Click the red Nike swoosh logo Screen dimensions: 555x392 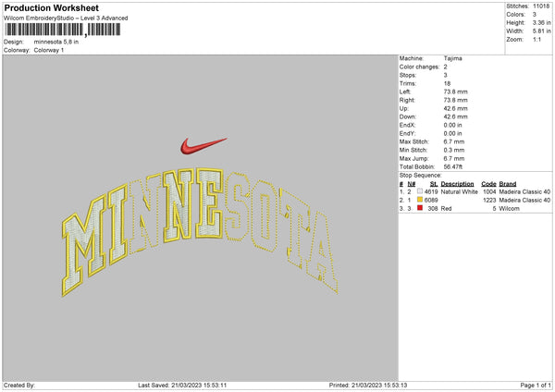click(203, 146)
